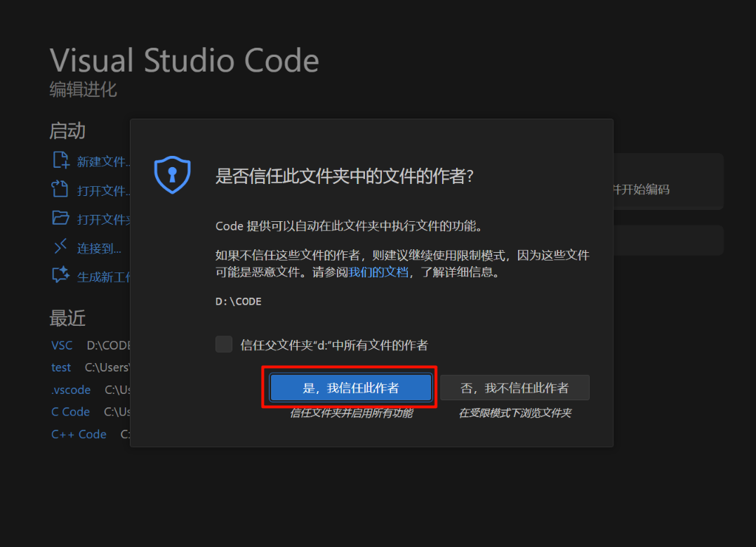The image size is (756, 547).
Task: Choose 打开文件夹 link
Action: (x=104, y=220)
